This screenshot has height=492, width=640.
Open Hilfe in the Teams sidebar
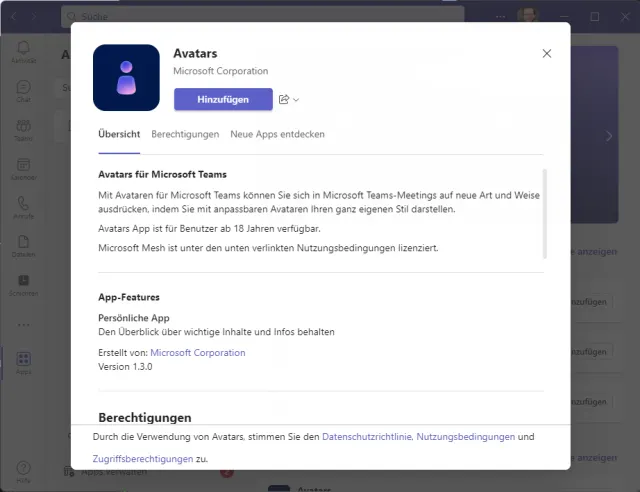(23, 472)
